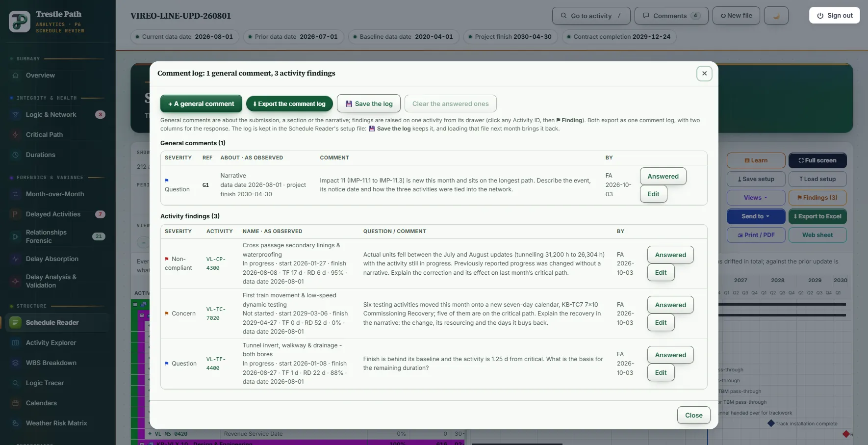Viewport: 868px width, 445px height.
Task: Open activity VL-CP-4300 link
Action: click(x=216, y=263)
